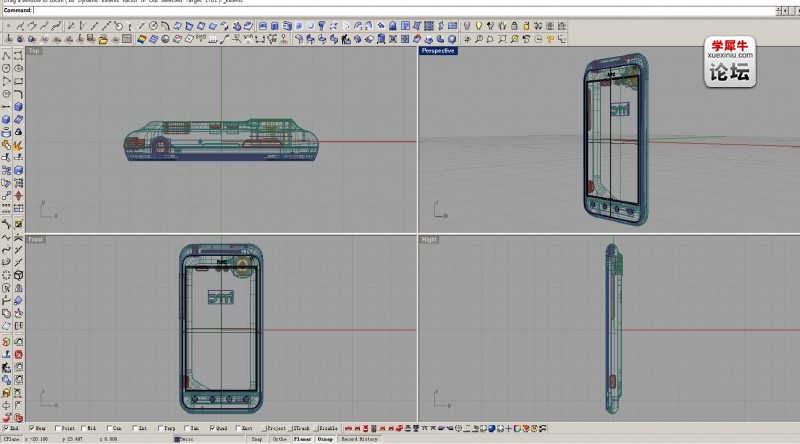Toggle the Project osnap option
This screenshot has height=444, width=800.
click(274, 428)
